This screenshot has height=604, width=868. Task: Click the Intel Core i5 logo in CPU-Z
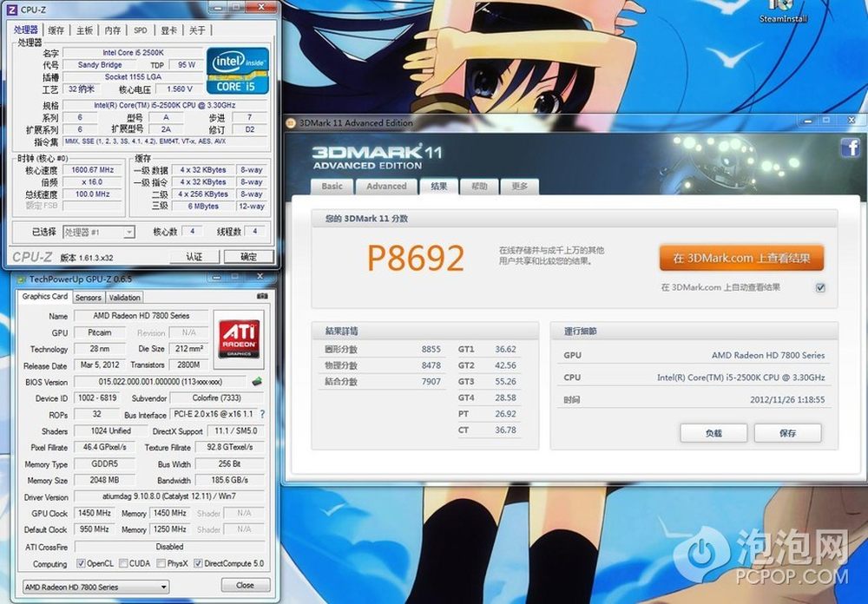pos(238,70)
